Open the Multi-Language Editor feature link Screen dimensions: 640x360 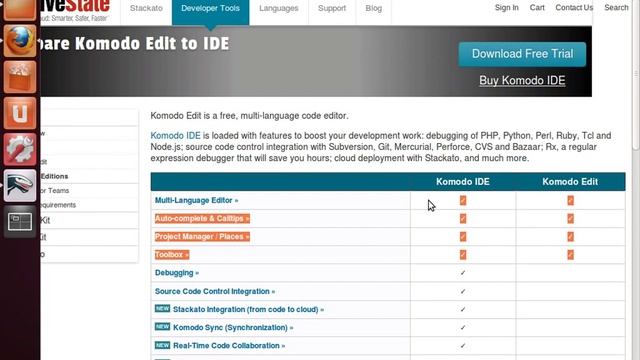coord(196,200)
